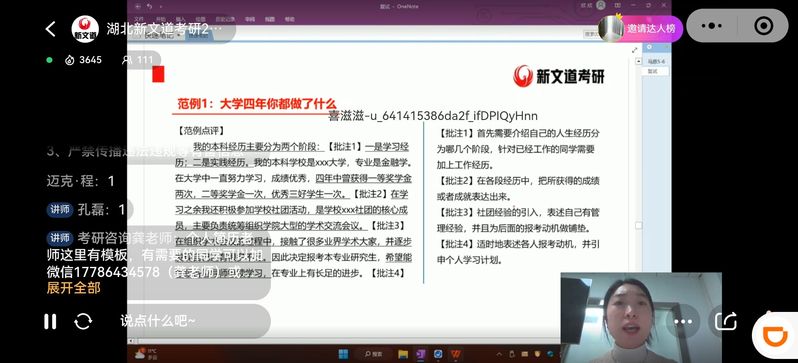
Task: Open the 新文道 channel avatar
Action: 85,29
